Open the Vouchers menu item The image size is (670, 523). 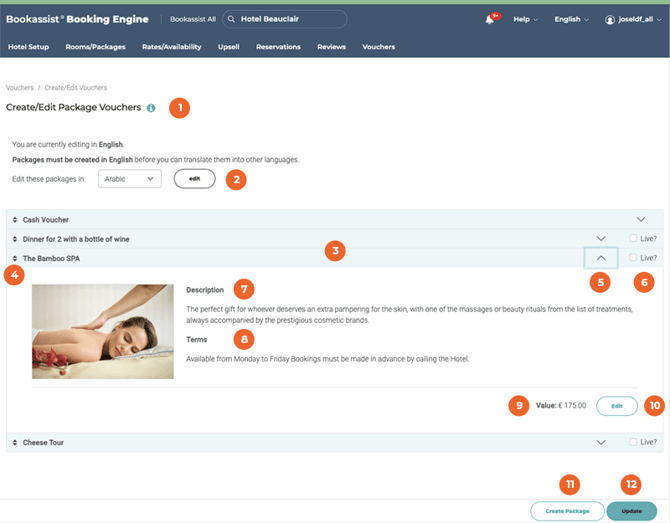(x=379, y=47)
